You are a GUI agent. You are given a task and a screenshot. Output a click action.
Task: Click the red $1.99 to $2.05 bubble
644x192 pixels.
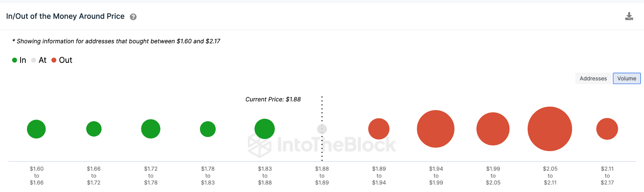click(x=493, y=129)
